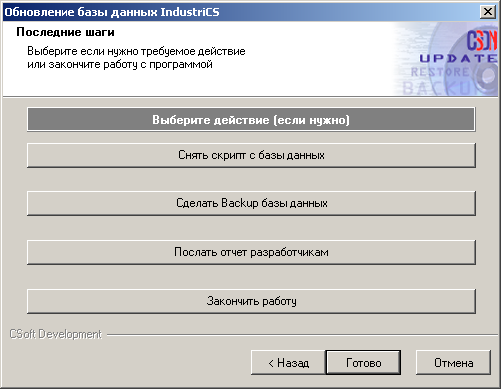This screenshot has height=389, width=501.
Task: Cancel the update with Отмена
Action: [x=453, y=363]
